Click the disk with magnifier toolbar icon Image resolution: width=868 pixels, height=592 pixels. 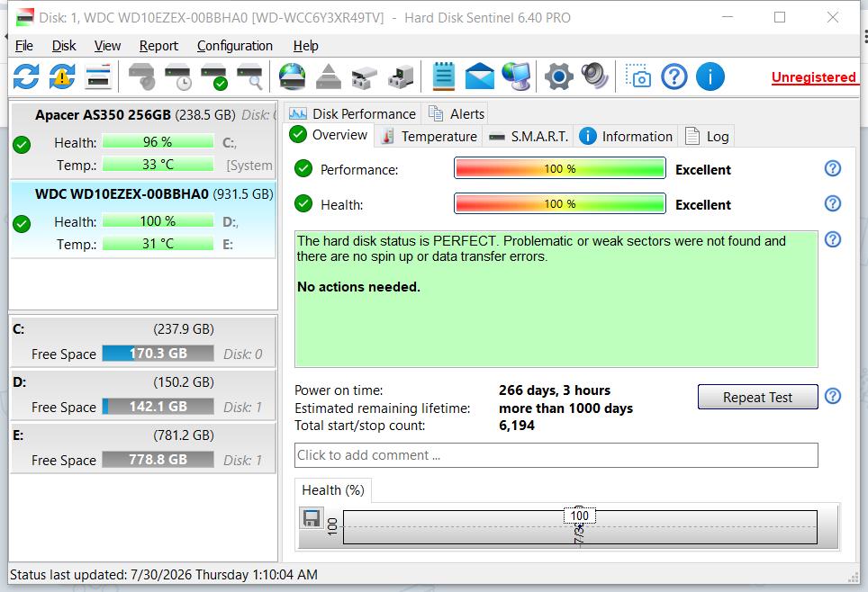[x=249, y=76]
